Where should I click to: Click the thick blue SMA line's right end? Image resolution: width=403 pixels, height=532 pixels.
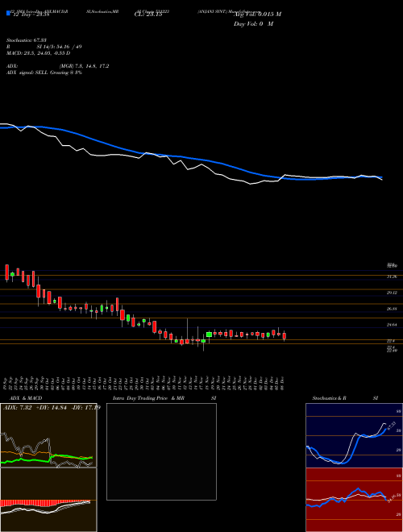380,177
